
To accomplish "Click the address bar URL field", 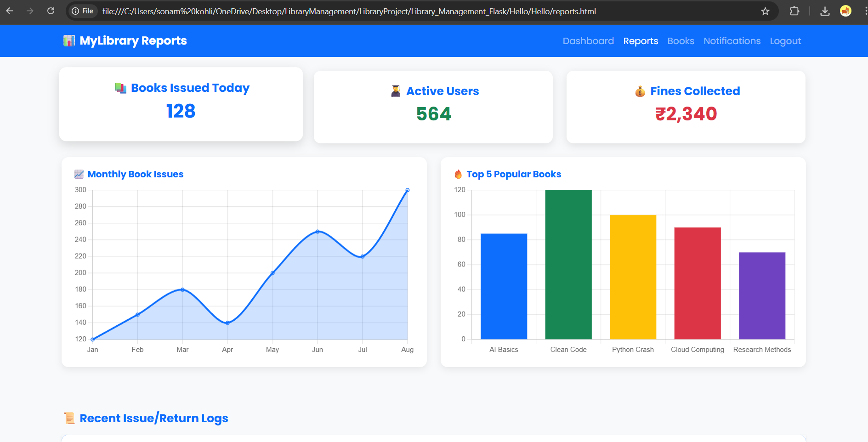I will point(349,11).
